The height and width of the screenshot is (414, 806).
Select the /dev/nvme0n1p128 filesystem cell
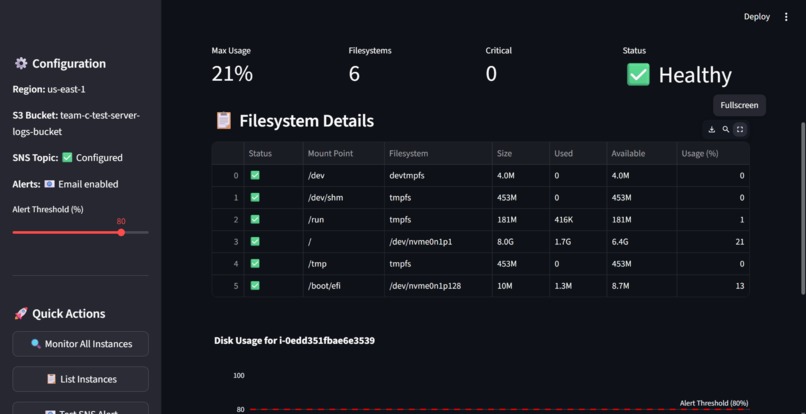438,285
